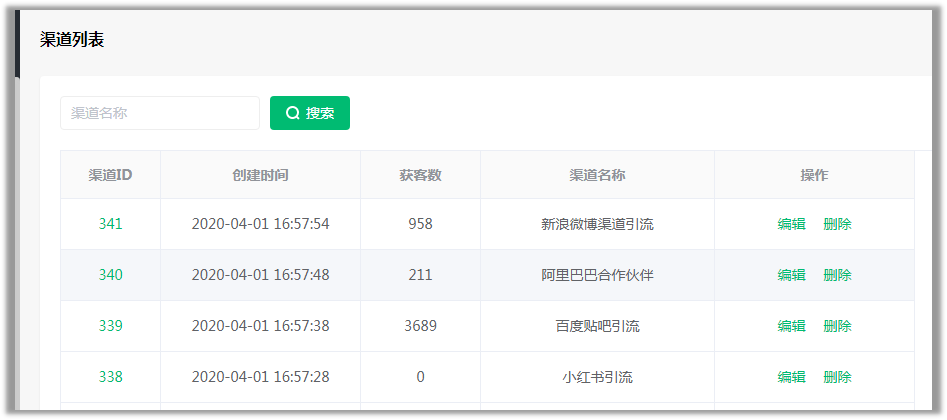The width and height of the screenshot is (947, 420).
Task: Edit the 百度贴吧引流 channel
Action: point(792,326)
